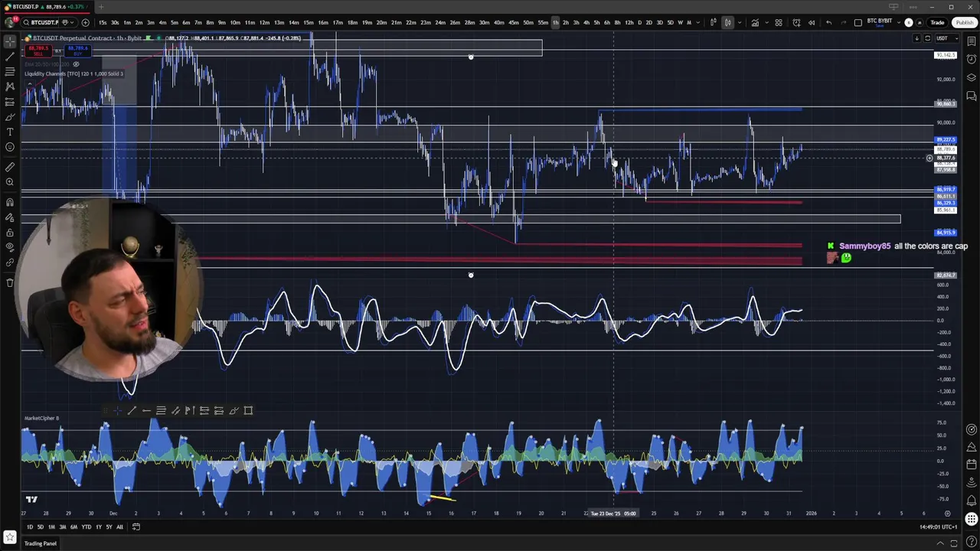Viewport: 980px width, 551px height.
Task: Select the layout setup square icon
Action: click(858, 22)
